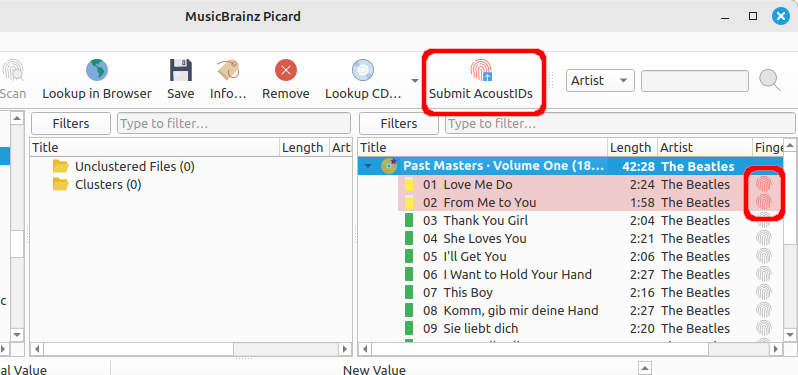
Task: Click the Submit AcoustIDs fingerprint icon
Action: point(481,70)
